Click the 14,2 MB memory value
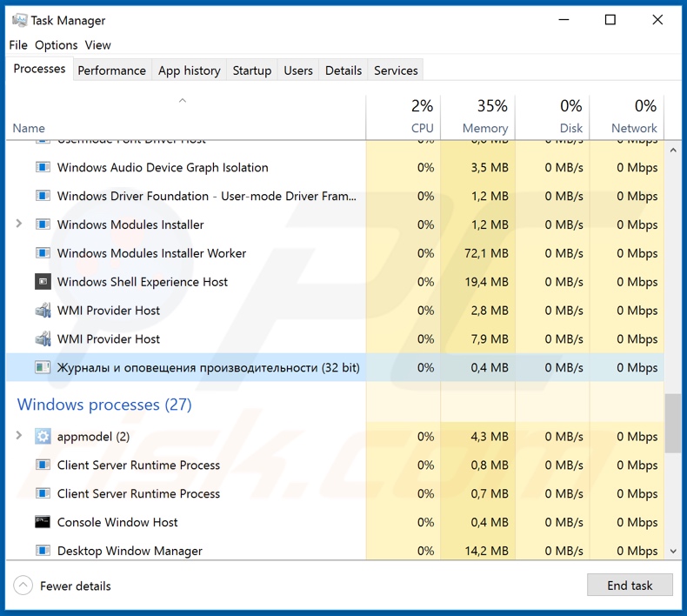Screen dimensions: 687x616 (x=486, y=551)
